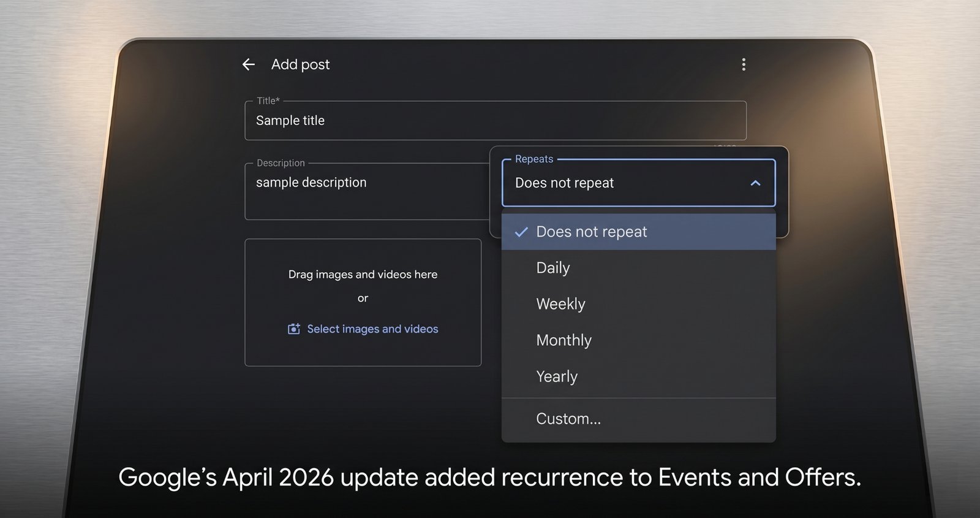Focus the Title field with Sample title
Viewport: 980px width, 518px height.
click(x=496, y=121)
